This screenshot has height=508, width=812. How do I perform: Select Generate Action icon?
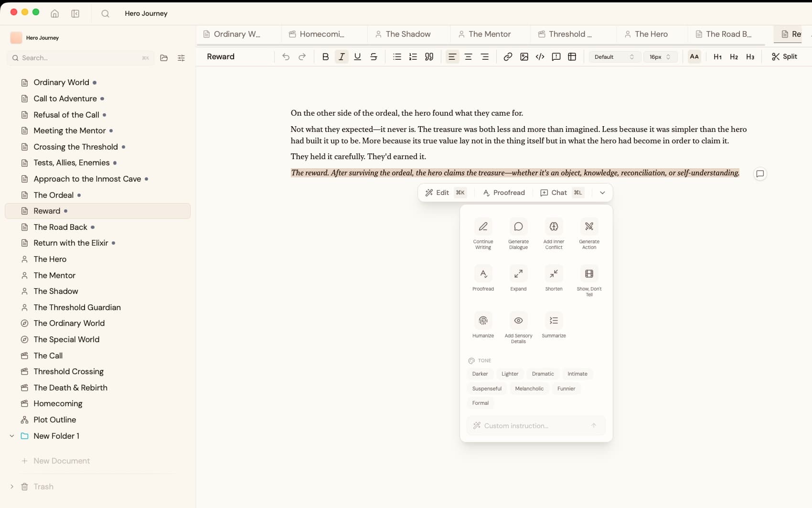[x=589, y=234]
